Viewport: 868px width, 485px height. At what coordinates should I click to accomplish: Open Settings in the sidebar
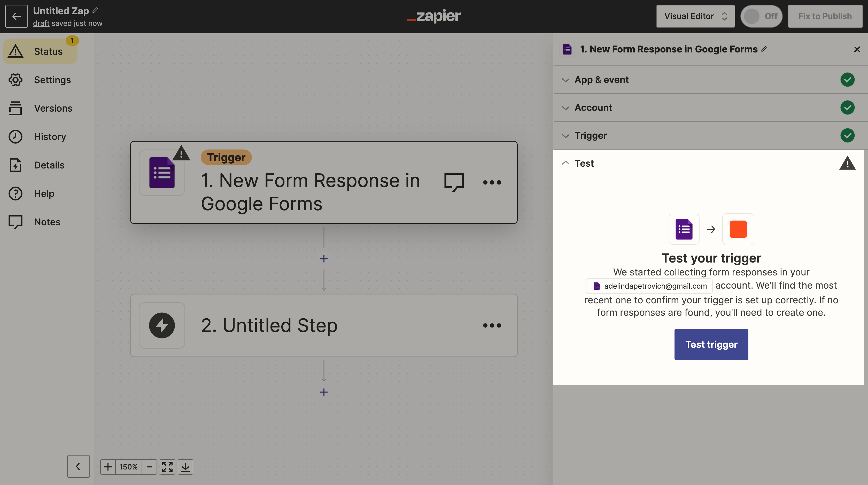pyautogui.click(x=40, y=80)
